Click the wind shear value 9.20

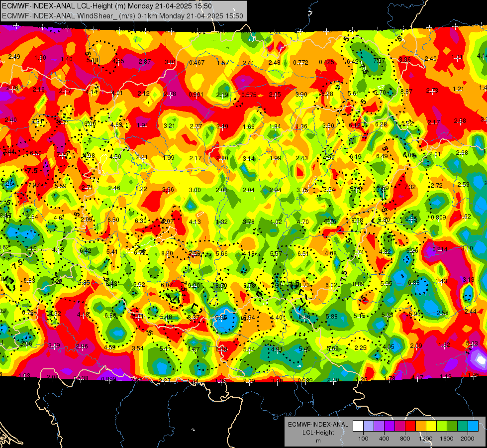click(194, 286)
